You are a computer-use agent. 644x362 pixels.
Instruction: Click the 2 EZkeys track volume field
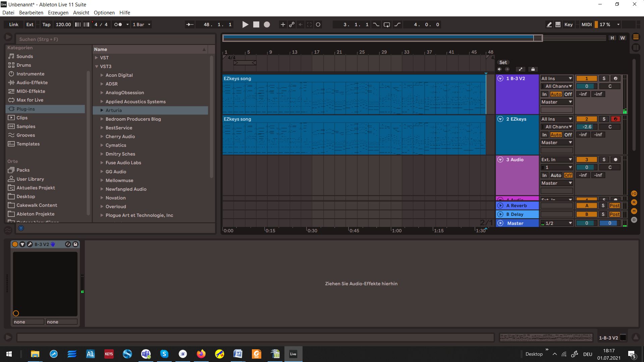click(x=586, y=127)
